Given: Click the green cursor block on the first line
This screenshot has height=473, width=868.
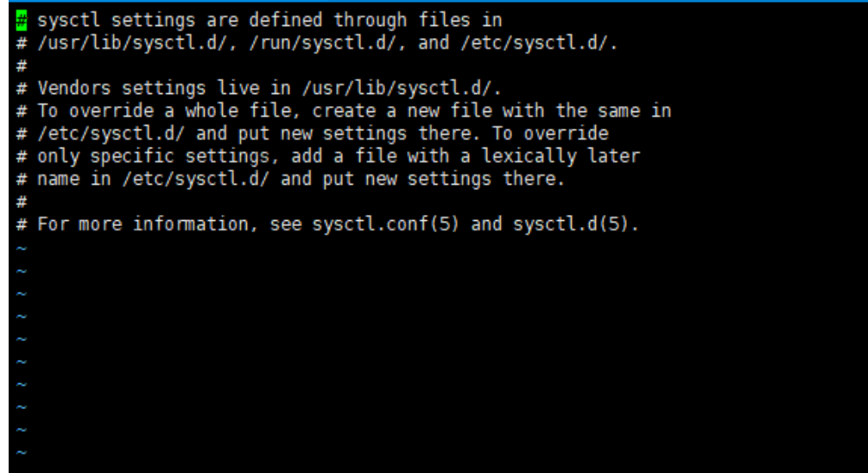Looking at the screenshot, I should pyautogui.click(x=22, y=21).
